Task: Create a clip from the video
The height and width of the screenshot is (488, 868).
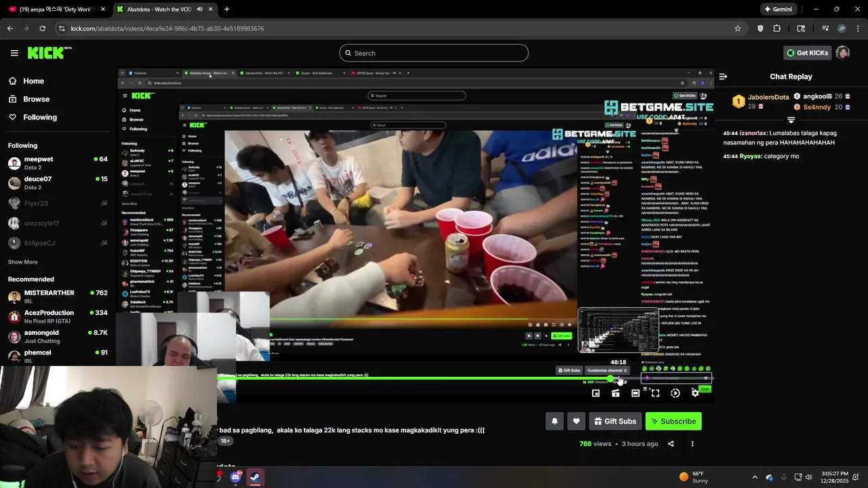Action: [616, 393]
